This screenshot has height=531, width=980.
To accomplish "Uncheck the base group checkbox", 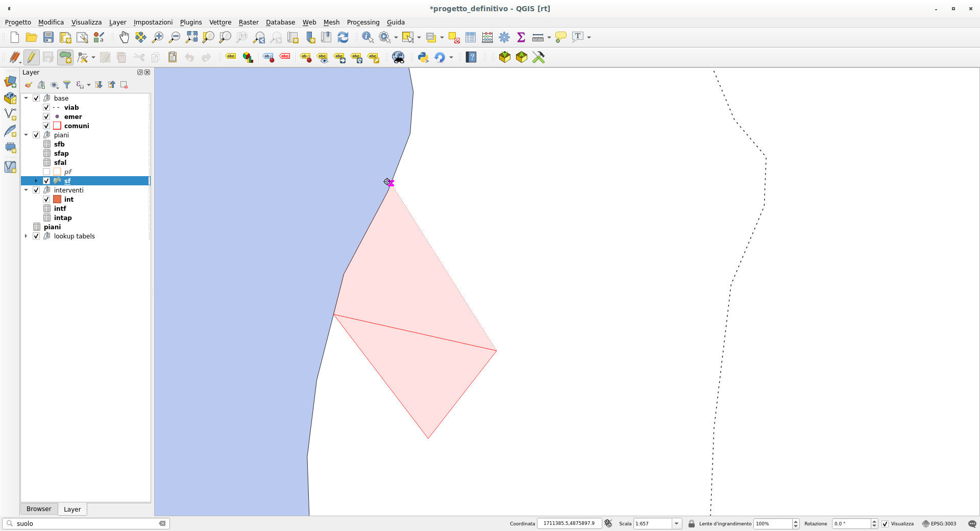I will coord(36,98).
